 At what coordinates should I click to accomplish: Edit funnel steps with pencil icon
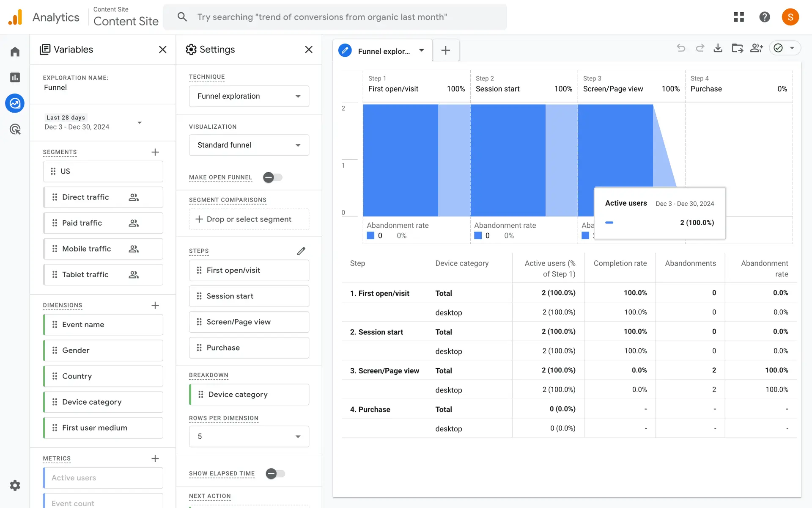(x=301, y=251)
